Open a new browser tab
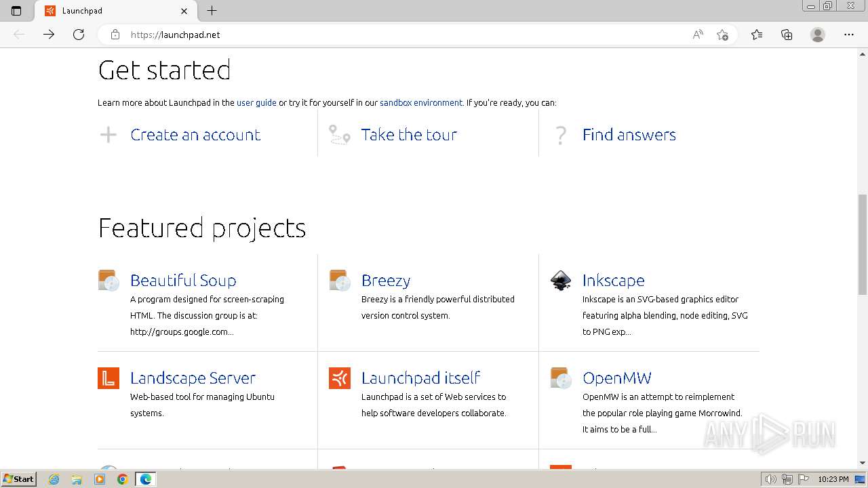 tap(212, 11)
